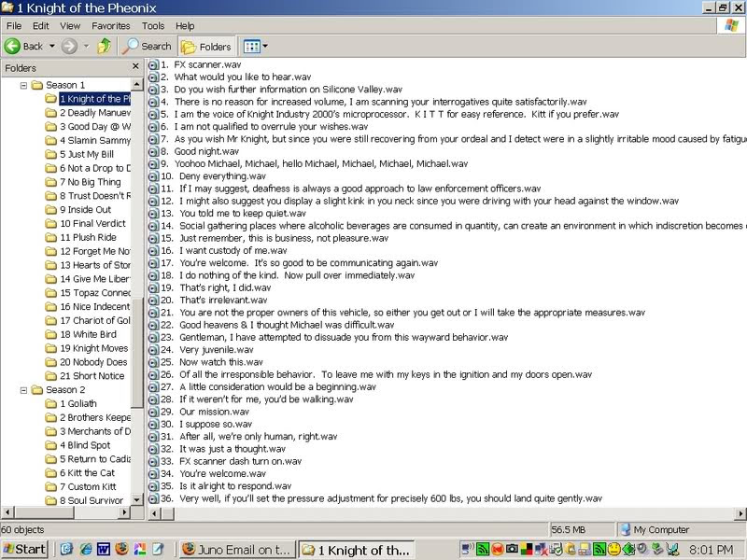Open the 18 White Bird folder
Screen dimensions: 747x560
tap(88, 334)
